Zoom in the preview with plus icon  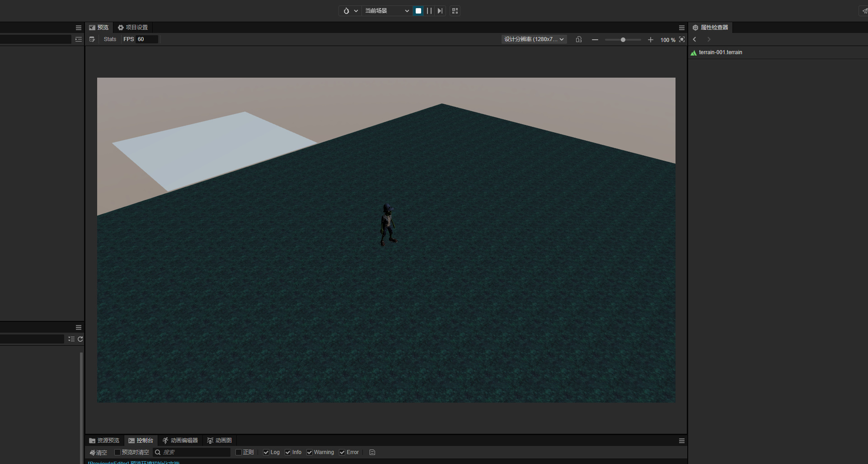(x=651, y=40)
